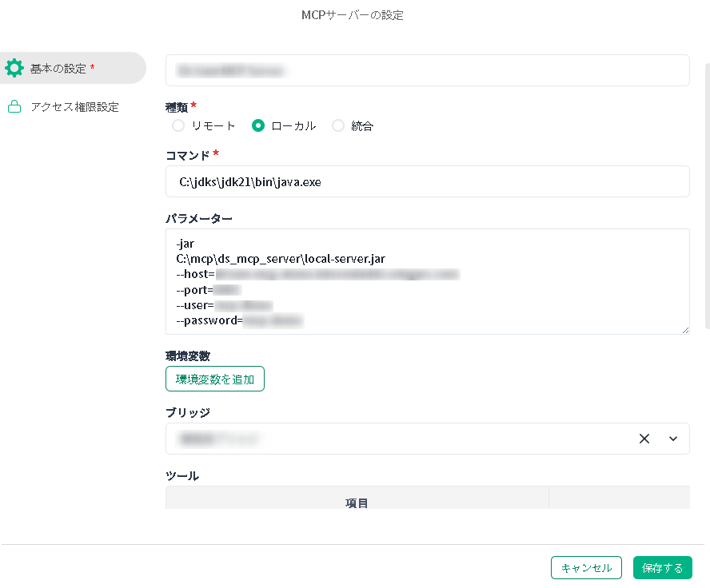710x588 pixels.
Task: Save settings with the 保存する button
Action: pos(662,567)
